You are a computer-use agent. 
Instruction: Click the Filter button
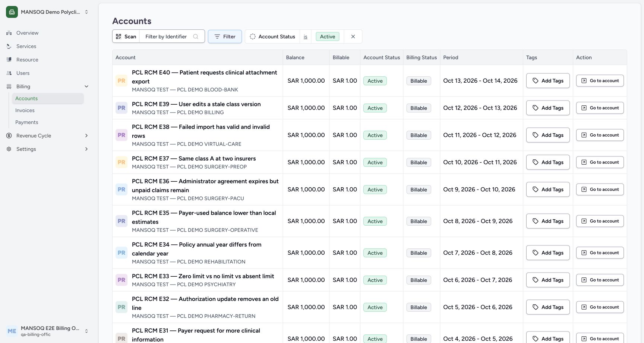tap(225, 36)
